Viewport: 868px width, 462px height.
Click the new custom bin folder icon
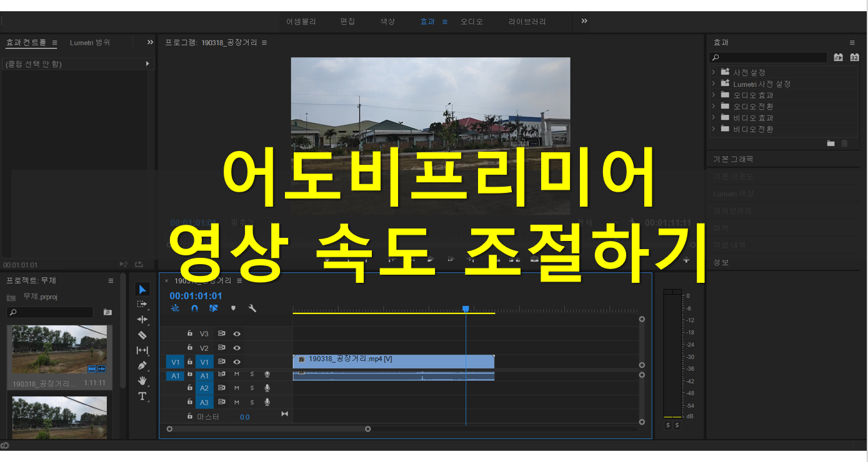pyautogui.click(x=831, y=143)
